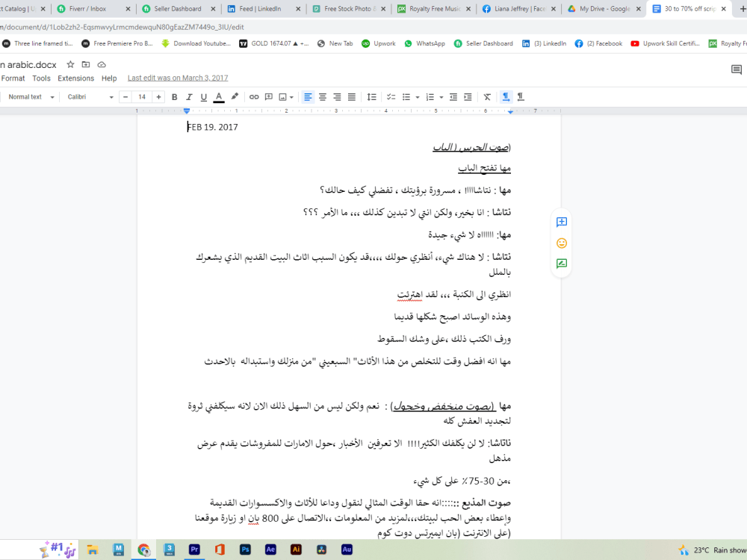Open the Help menu
Screen dimensions: 747x560
click(109, 78)
